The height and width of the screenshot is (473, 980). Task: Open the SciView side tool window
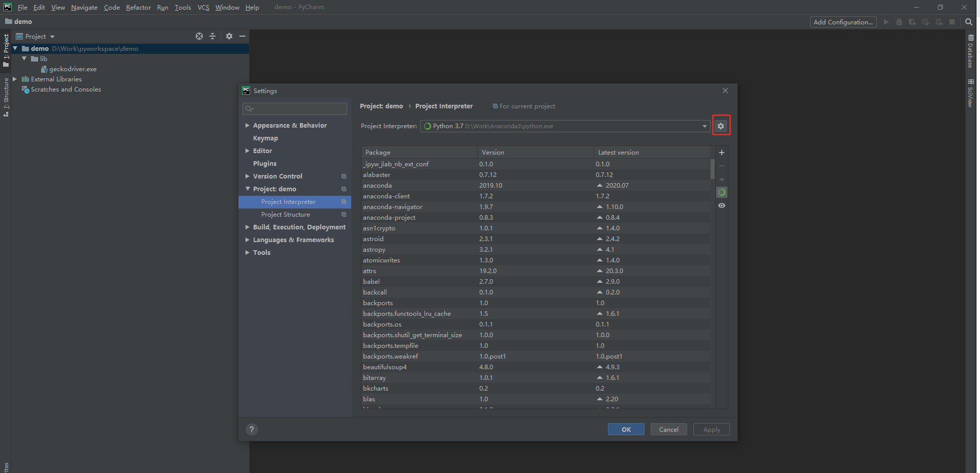(x=971, y=93)
